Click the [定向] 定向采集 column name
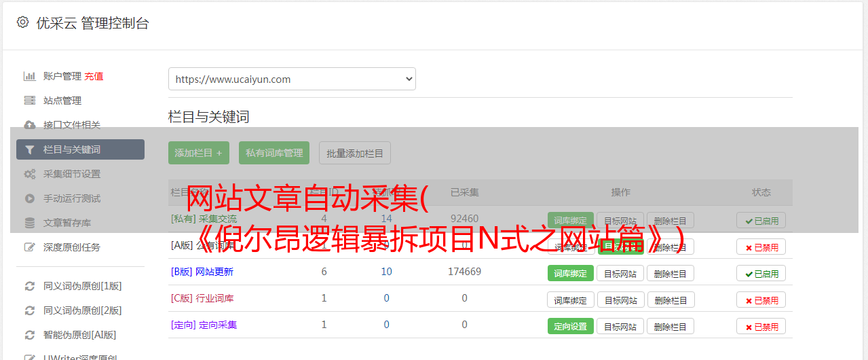The image size is (868, 360). 204,325
